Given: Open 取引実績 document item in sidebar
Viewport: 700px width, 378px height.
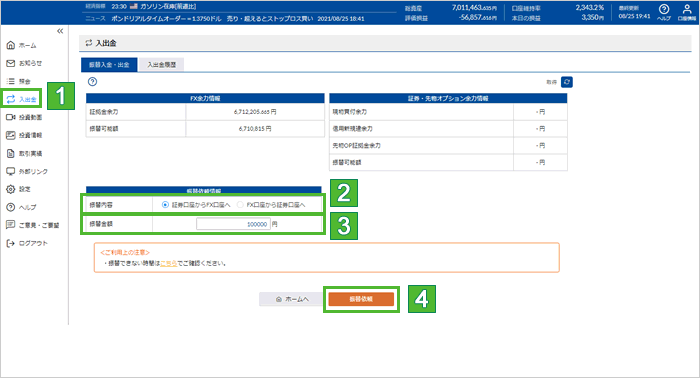Looking at the screenshot, I should click(24, 153).
